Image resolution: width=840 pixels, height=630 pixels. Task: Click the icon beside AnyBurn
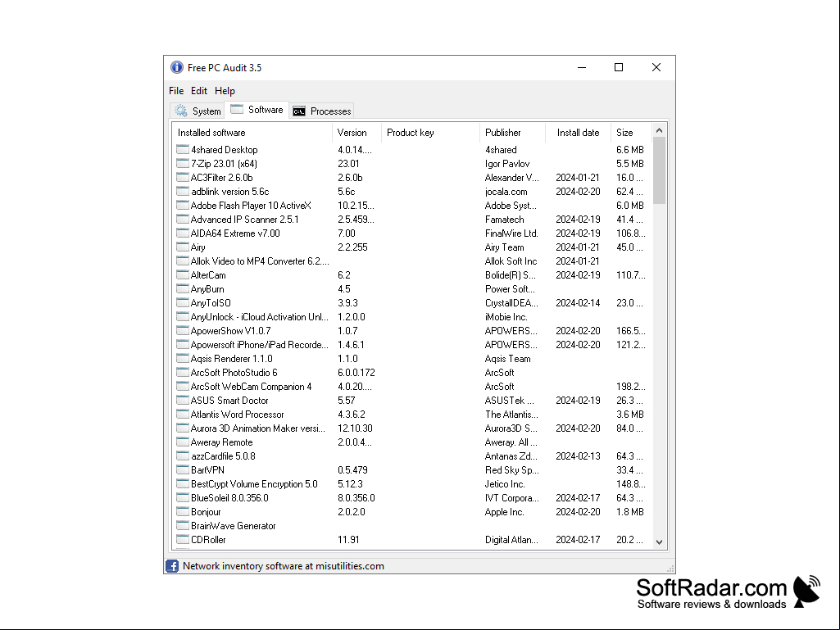(183, 288)
